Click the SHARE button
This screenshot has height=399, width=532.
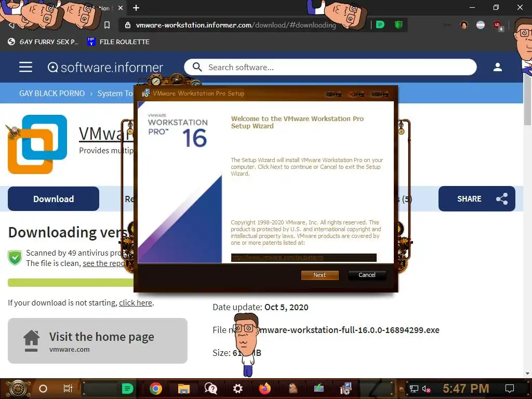coord(477,199)
